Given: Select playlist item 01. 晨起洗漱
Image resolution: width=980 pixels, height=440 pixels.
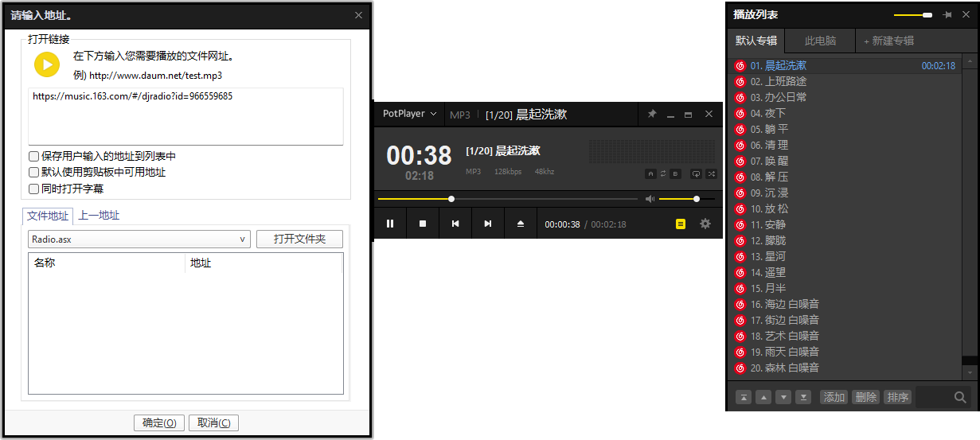Looking at the screenshot, I should (845, 65).
